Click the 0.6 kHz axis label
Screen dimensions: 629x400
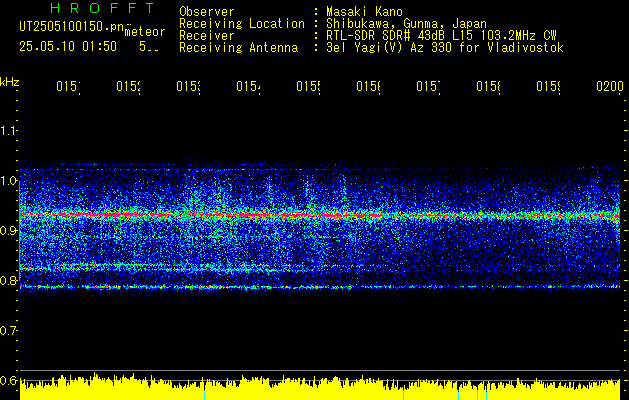tap(8, 380)
